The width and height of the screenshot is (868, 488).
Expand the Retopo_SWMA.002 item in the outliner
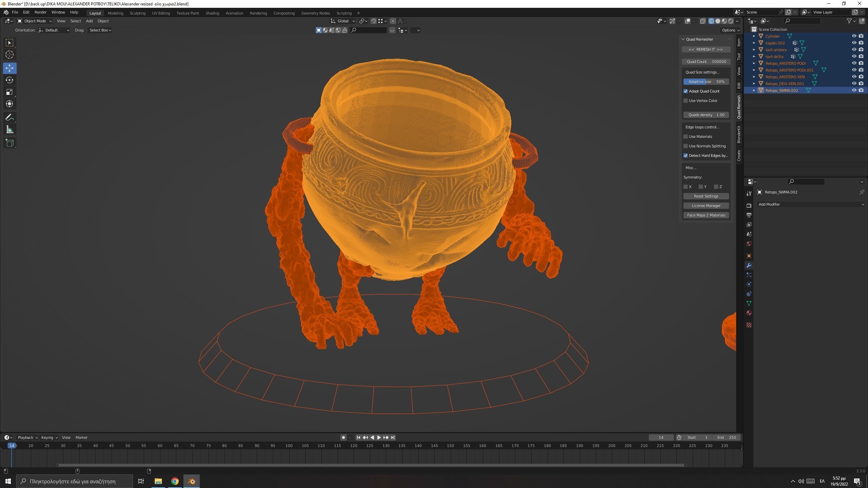754,90
